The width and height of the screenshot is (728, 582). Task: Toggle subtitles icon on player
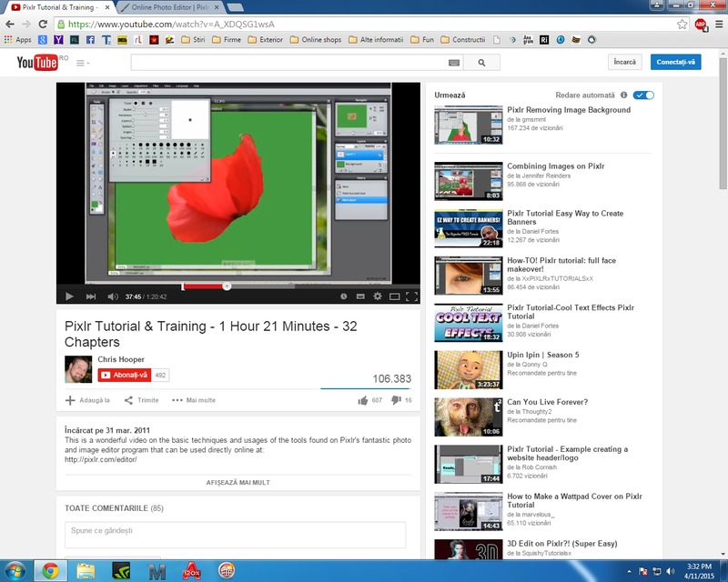(x=360, y=296)
